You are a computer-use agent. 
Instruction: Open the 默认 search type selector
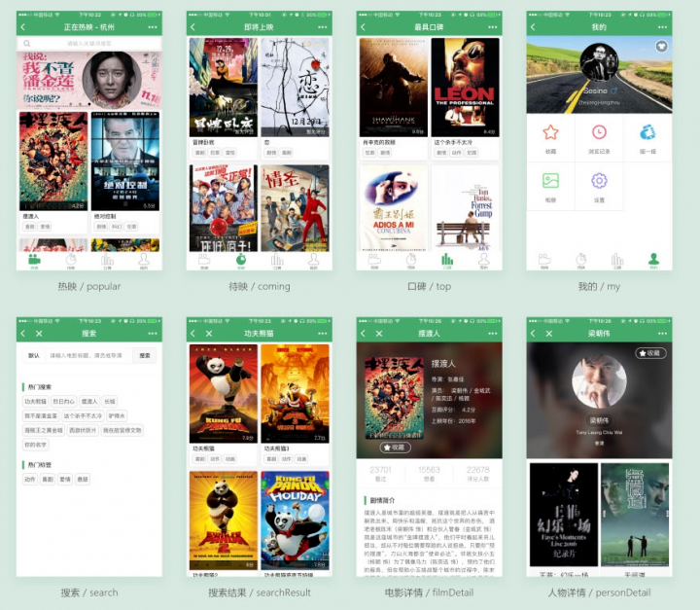34,356
